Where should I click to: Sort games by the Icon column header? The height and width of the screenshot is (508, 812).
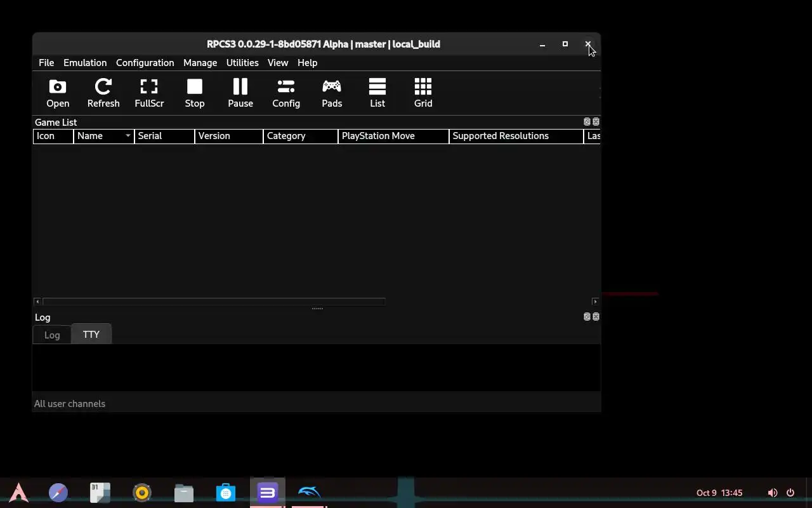pos(53,136)
